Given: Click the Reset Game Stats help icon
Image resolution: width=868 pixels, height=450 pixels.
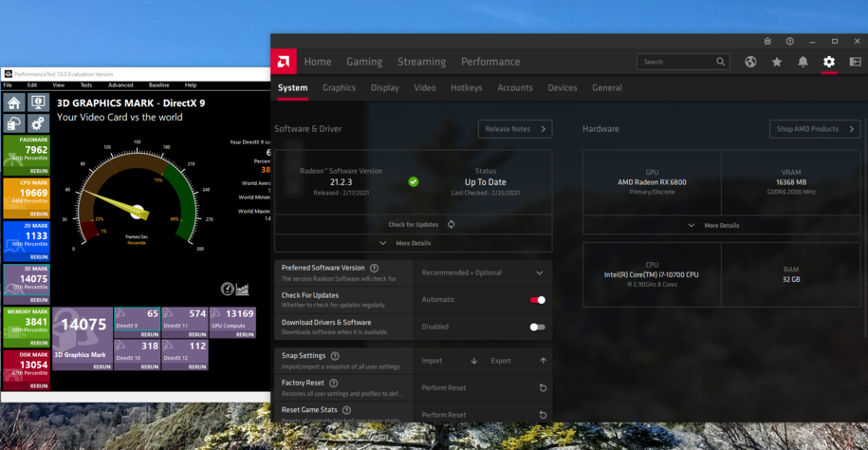Looking at the screenshot, I should 346,410.
